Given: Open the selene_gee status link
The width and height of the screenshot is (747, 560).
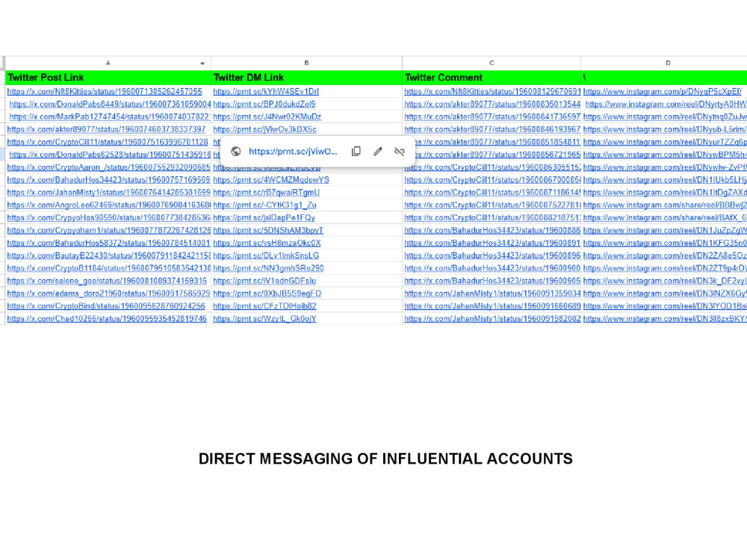Looking at the screenshot, I should click(107, 281).
